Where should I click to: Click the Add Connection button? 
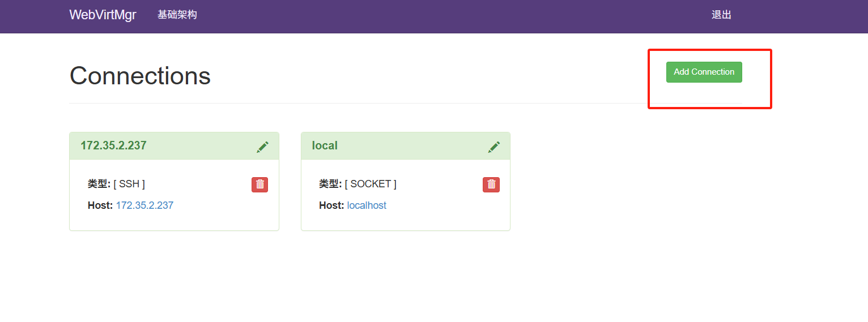tap(704, 72)
